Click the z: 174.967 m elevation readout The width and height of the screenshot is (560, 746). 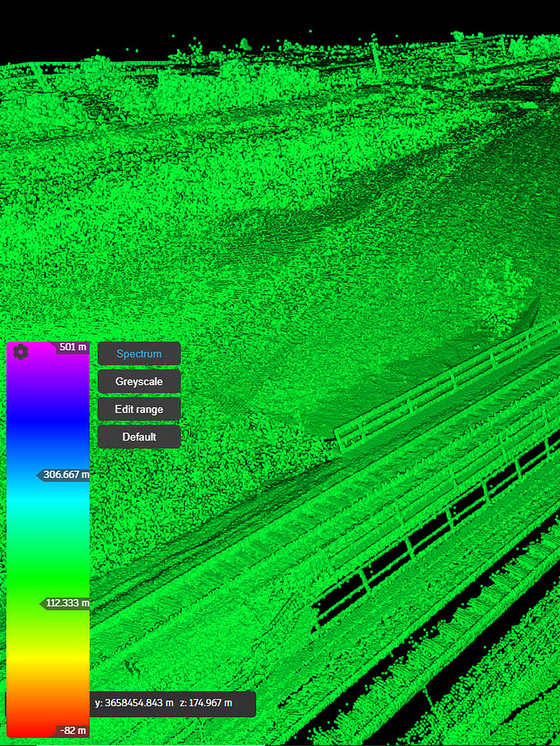pyautogui.click(x=206, y=703)
